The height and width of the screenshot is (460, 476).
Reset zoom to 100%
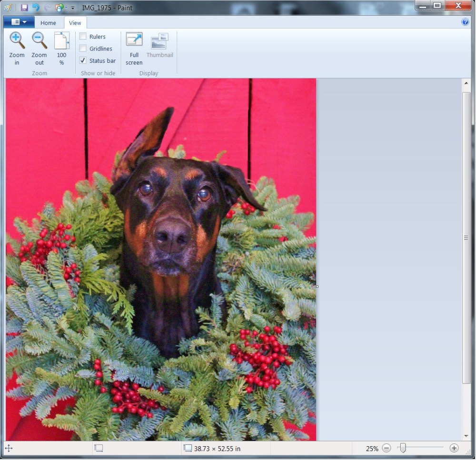click(61, 48)
